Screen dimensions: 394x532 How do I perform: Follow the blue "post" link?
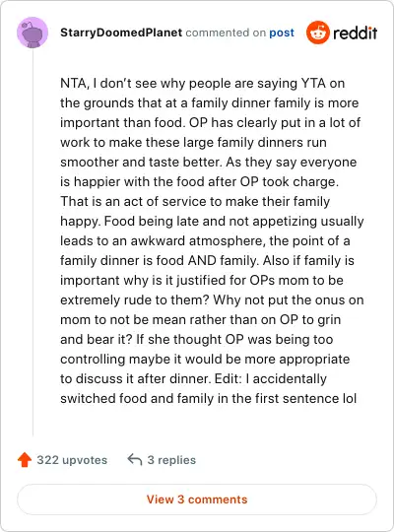click(282, 33)
